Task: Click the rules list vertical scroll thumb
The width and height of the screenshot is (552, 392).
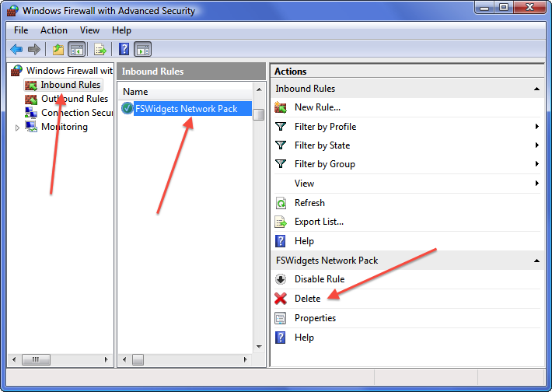Action: pyautogui.click(x=259, y=115)
